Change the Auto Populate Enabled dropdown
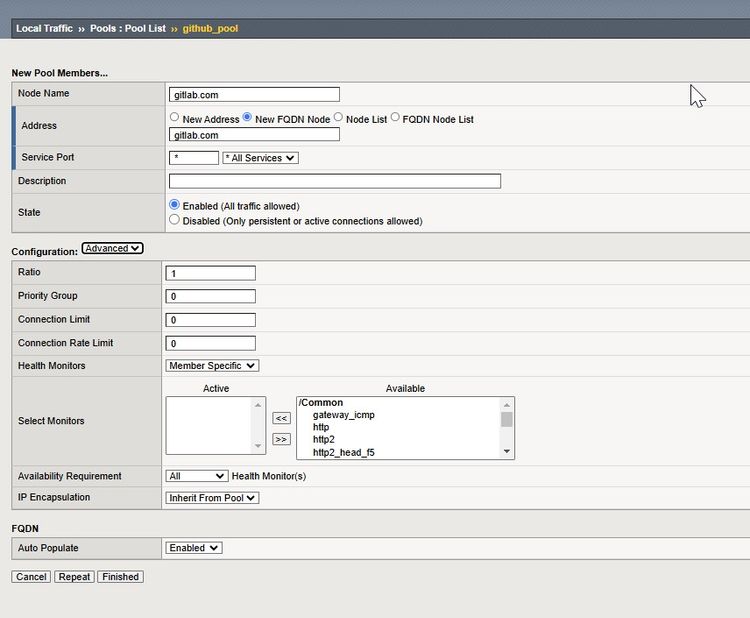Image resolution: width=750 pixels, height=618 pixels. tap(194, 548)
